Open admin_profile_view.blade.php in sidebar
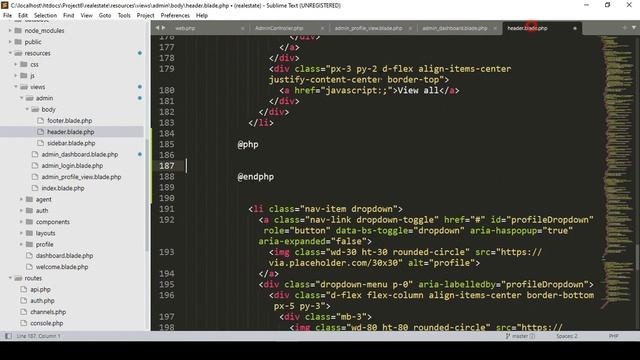 [81, 177]
